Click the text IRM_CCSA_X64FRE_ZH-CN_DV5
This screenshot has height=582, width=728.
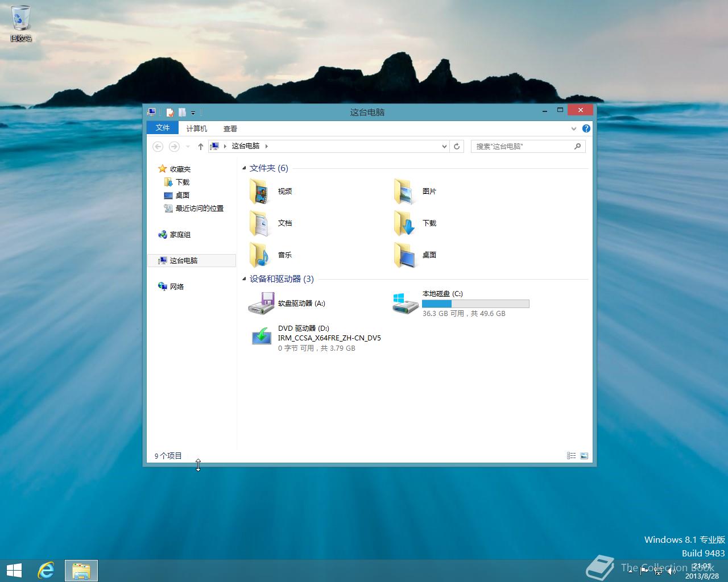(x=329, y=338)
